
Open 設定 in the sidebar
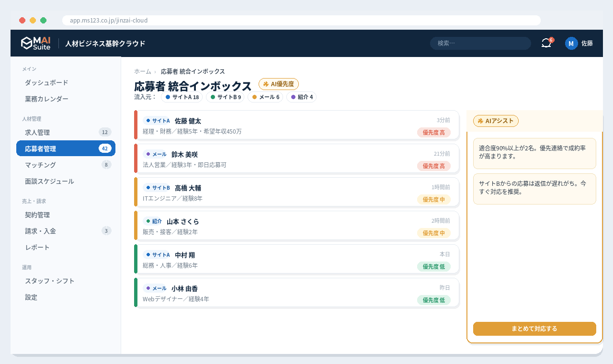66,297
